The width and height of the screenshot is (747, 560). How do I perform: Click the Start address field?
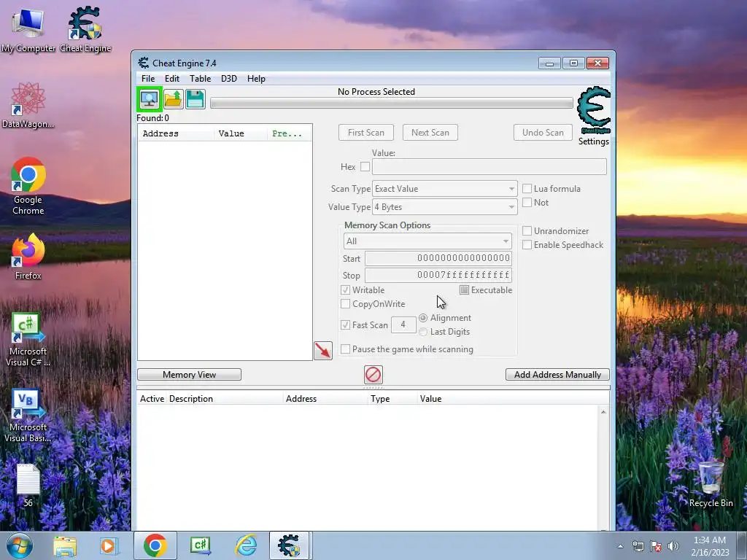coord(438,258)
